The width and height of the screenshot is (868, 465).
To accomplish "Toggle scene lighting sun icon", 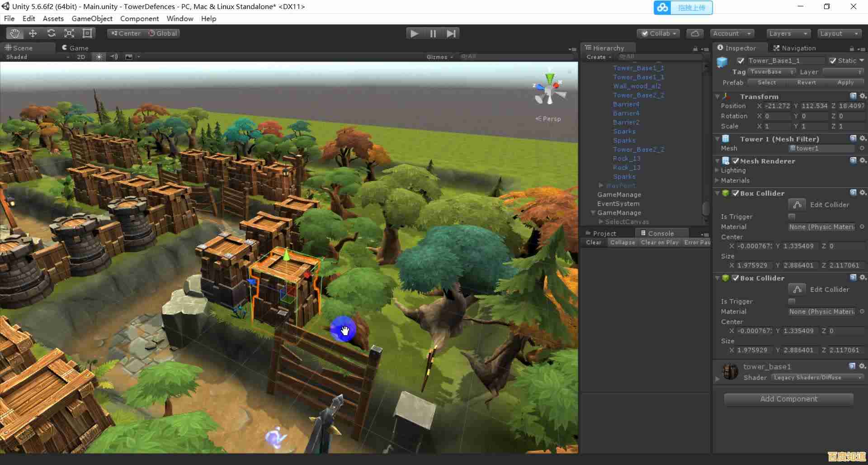I will 99,57.
